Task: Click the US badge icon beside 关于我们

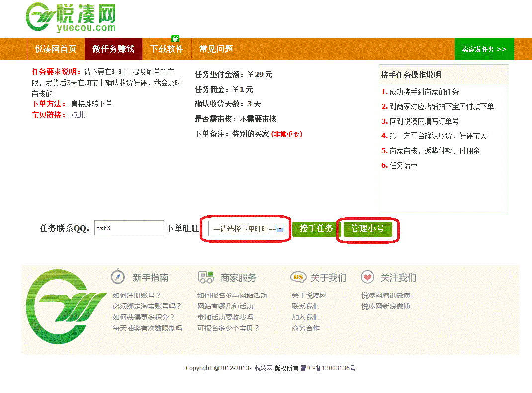Action: pos(298,277)
